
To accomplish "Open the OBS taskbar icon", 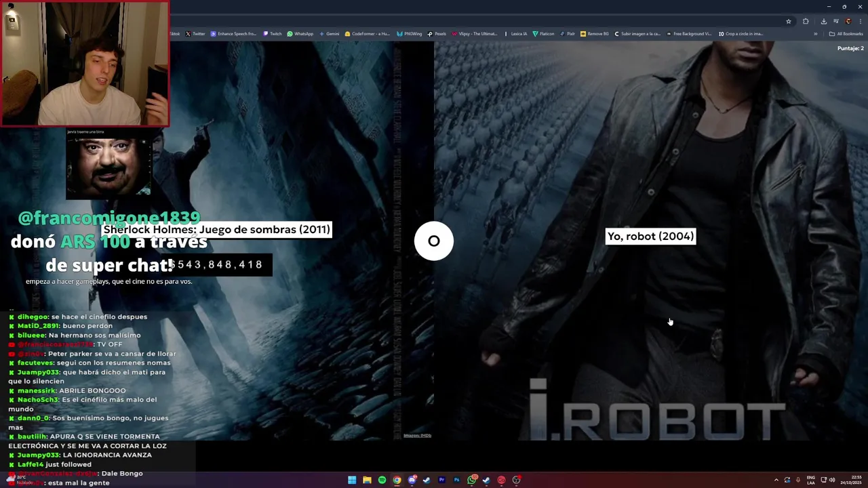I will tap(517, 480).
